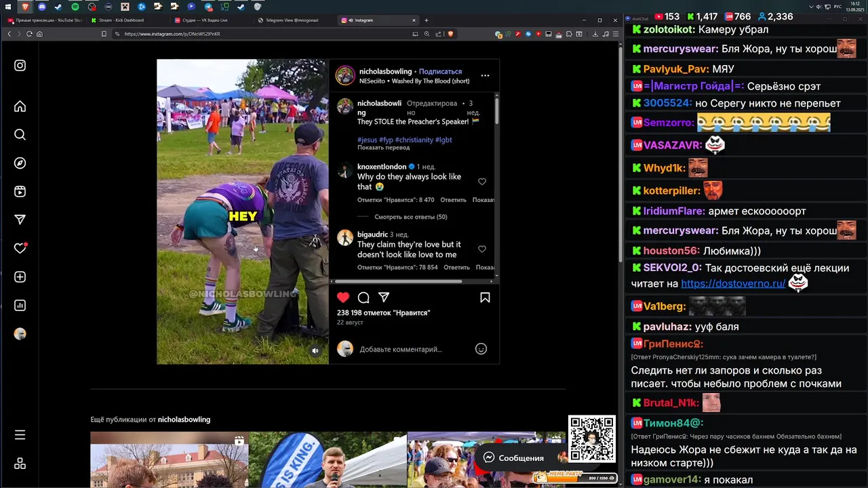Open the Explore compass icon
The width and height of the screenshot is (868, 488).
point(20,163)
